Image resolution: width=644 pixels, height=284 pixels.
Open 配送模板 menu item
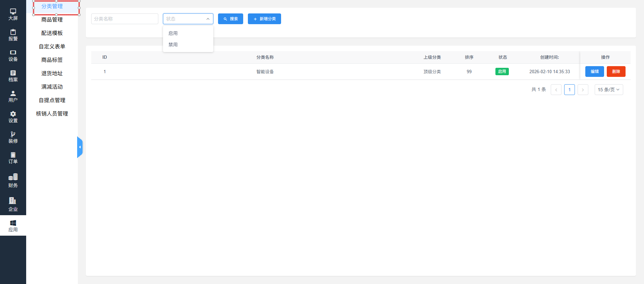(52, 33)
